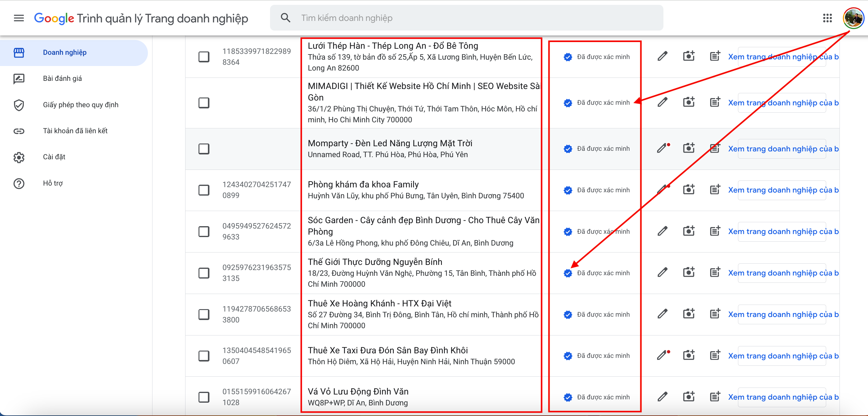Add photo to Thuê Xe Hoàng Khánh
This screenshot has width=868, height=416.
point(689,314)
